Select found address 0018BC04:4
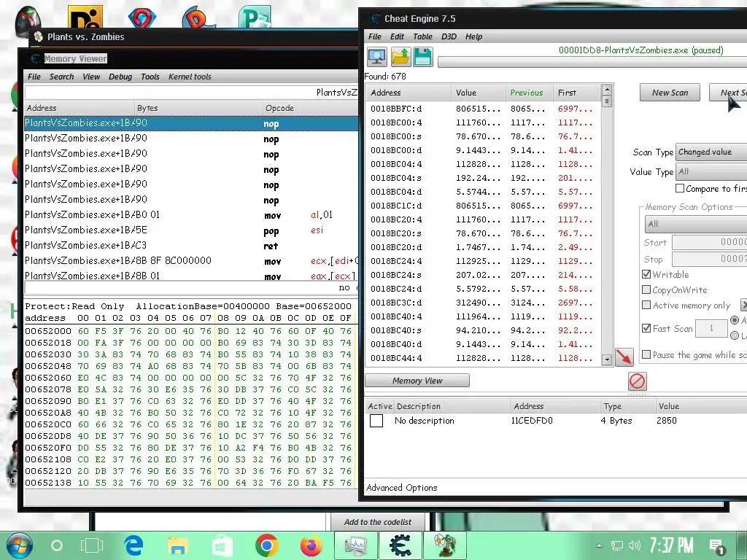The image size is (747, 560). (x=483, y=164)
